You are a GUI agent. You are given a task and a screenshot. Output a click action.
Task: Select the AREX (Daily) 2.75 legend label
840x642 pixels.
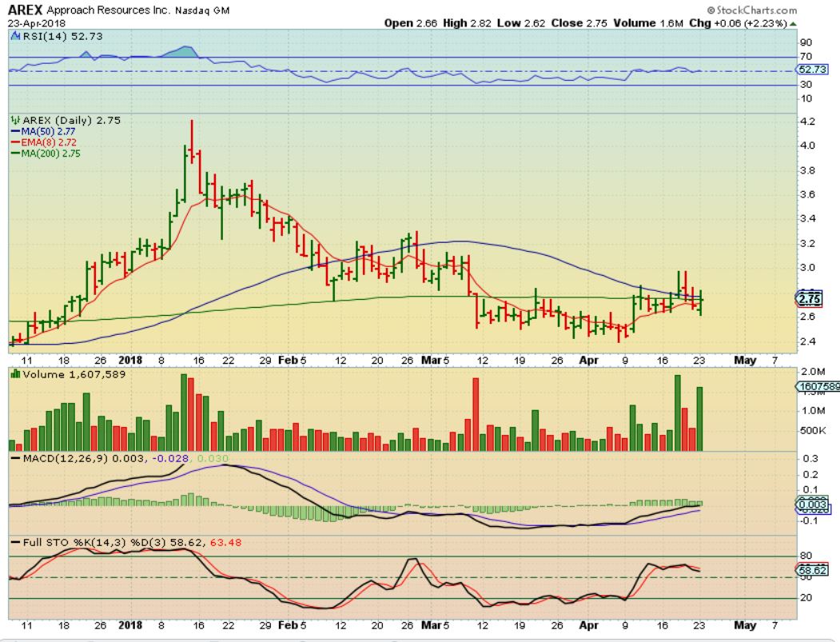pos(71,120)
